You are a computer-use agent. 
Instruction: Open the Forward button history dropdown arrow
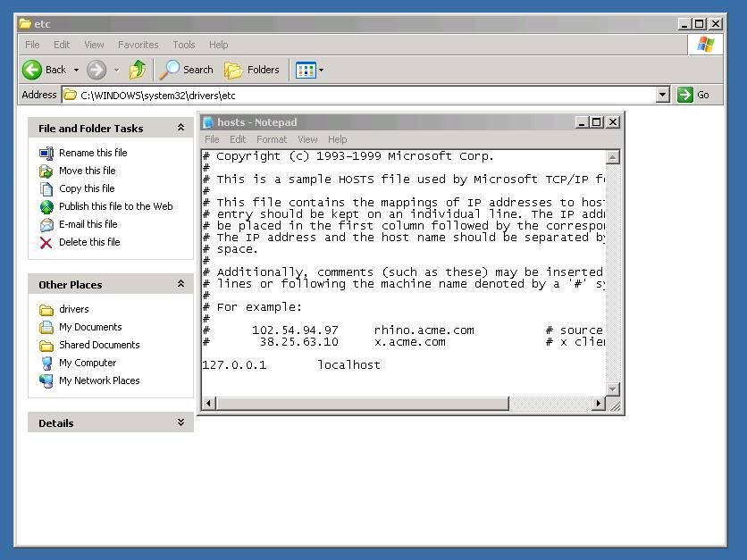(117, 70)
